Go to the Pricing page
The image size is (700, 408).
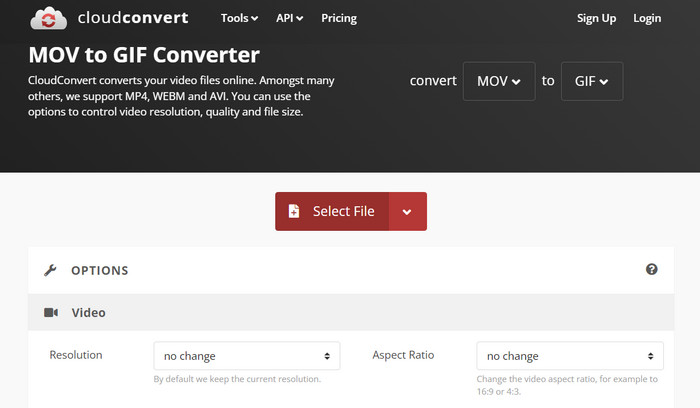339,18
